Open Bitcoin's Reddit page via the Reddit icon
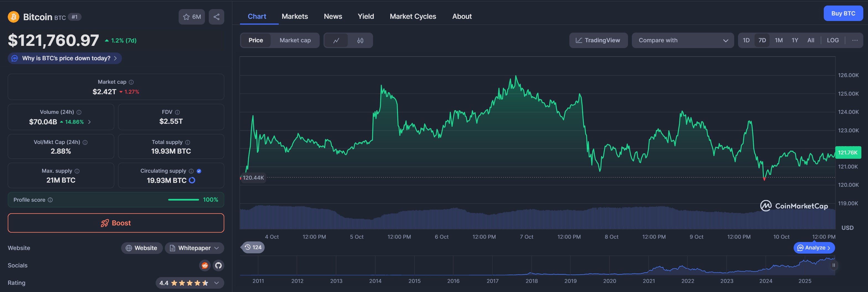This screenshot has width=868, height=292. pos(205,265)
